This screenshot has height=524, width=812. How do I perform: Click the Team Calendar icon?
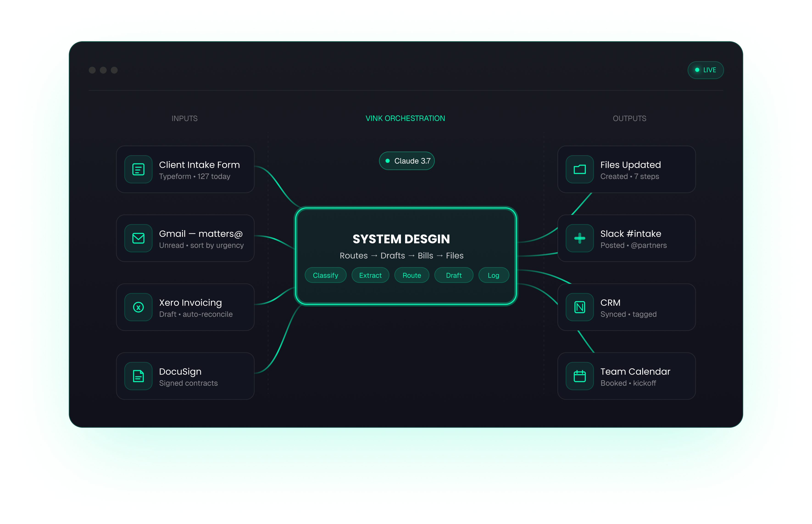click(x=579, y=376)
